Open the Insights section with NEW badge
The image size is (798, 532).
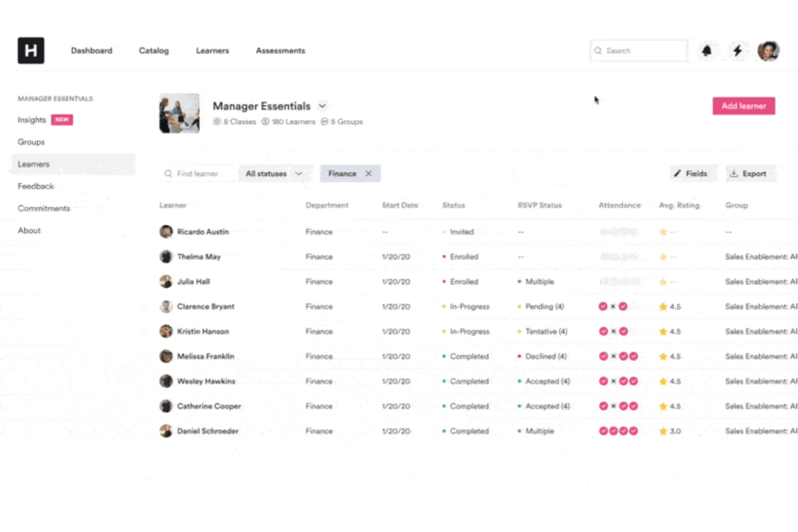coord(32,119)
